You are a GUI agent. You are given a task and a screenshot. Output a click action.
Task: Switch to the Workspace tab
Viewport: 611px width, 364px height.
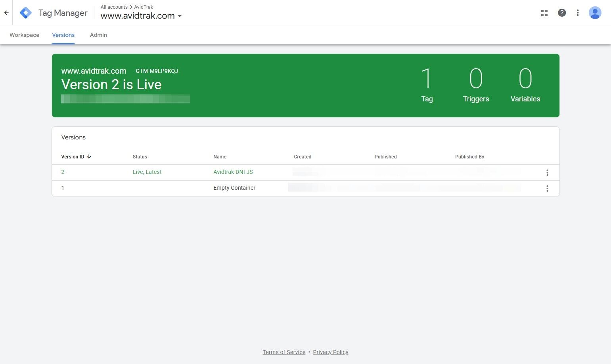coord(24,35)
